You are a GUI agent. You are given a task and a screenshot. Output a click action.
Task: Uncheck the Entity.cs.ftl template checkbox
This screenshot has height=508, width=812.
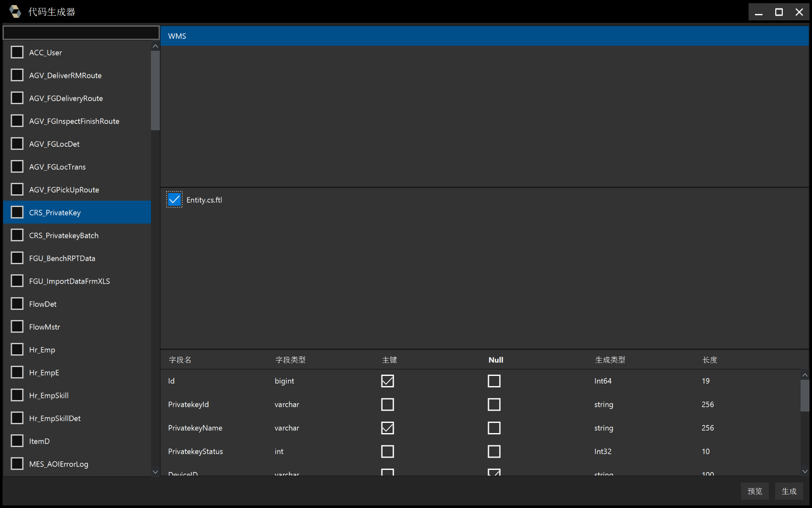tap(174, 199)
